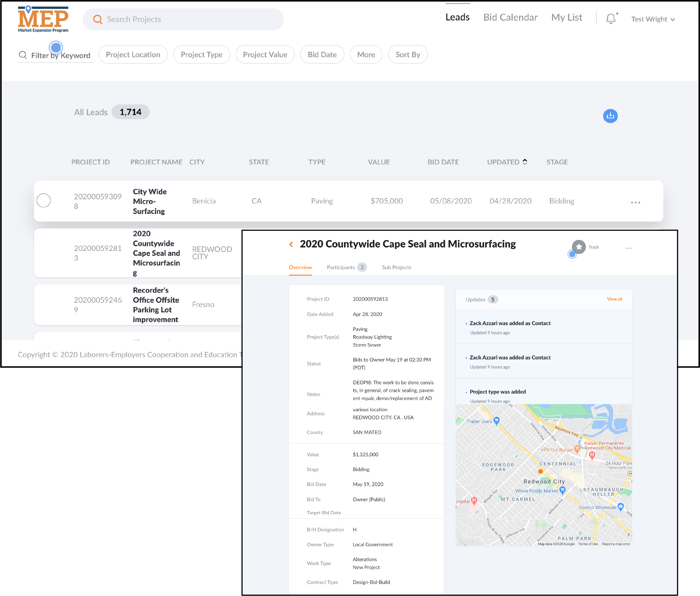Click the first Zack Azzari was added update
Image resolution: width=700 pixels, height=596 pixels.
point(510,323)
